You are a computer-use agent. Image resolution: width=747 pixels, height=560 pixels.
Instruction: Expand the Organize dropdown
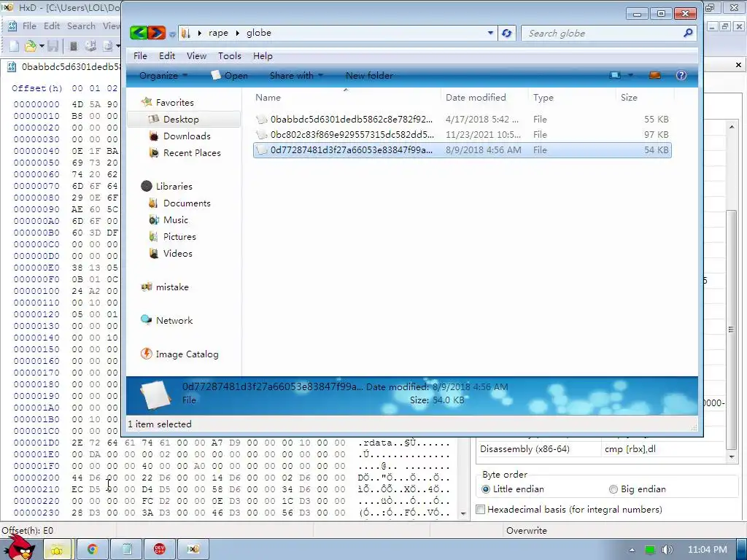pos(163,75)
